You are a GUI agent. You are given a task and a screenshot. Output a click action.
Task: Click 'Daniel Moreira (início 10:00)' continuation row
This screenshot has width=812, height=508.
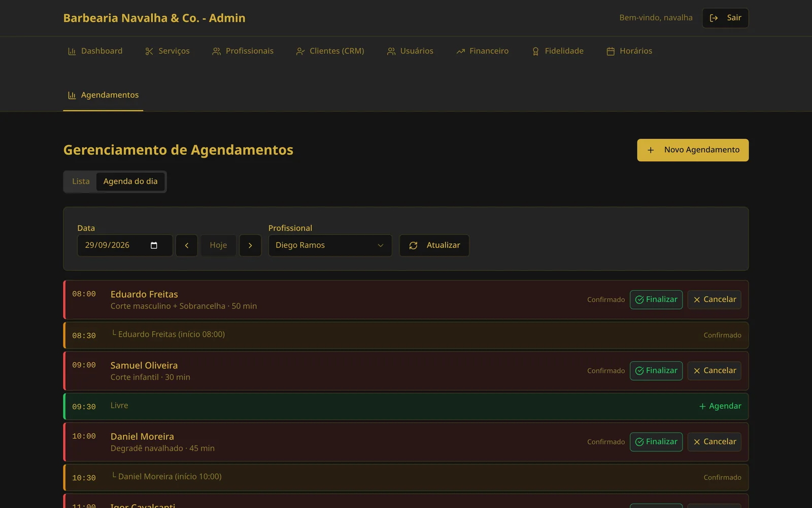[406, 478]
